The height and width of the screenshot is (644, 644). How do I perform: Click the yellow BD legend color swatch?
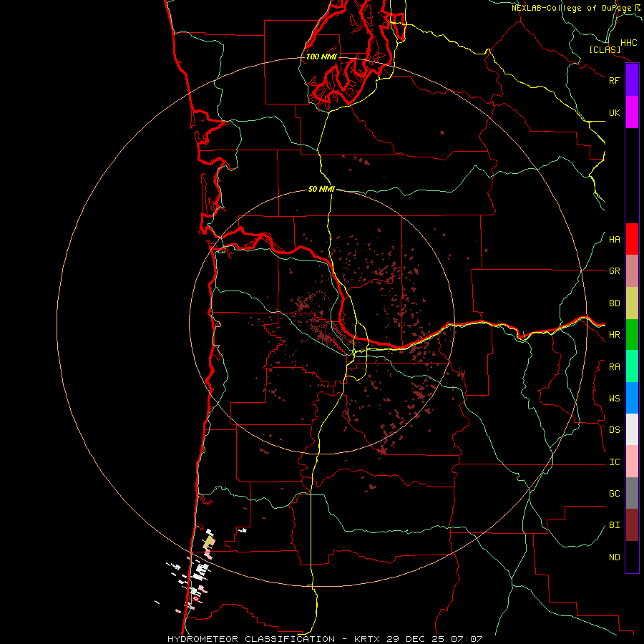[x=632, y=303]
